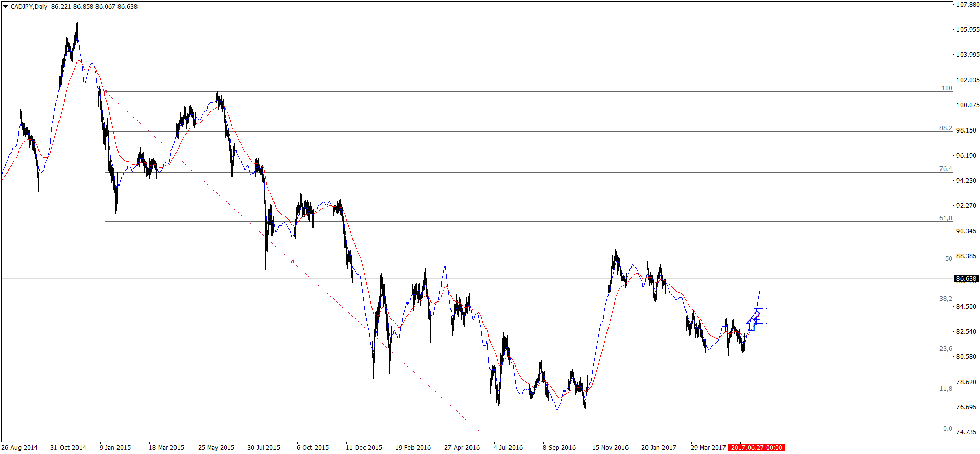
Task: Click the 82.540 price axis label
Action: [967, 332]
